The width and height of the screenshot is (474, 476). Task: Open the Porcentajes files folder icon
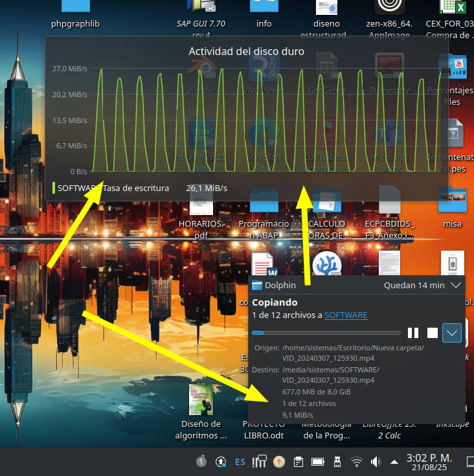tap(452, 79)
